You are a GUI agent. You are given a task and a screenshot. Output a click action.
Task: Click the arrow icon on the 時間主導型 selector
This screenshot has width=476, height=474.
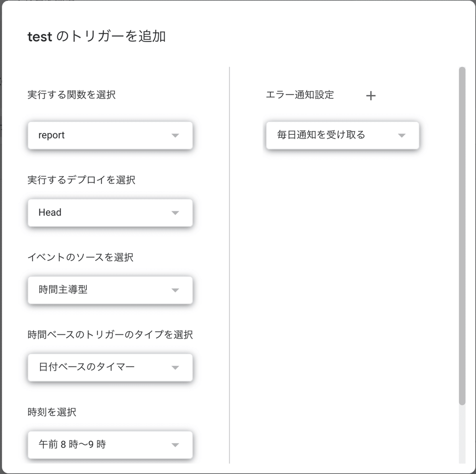pos(176,290)
